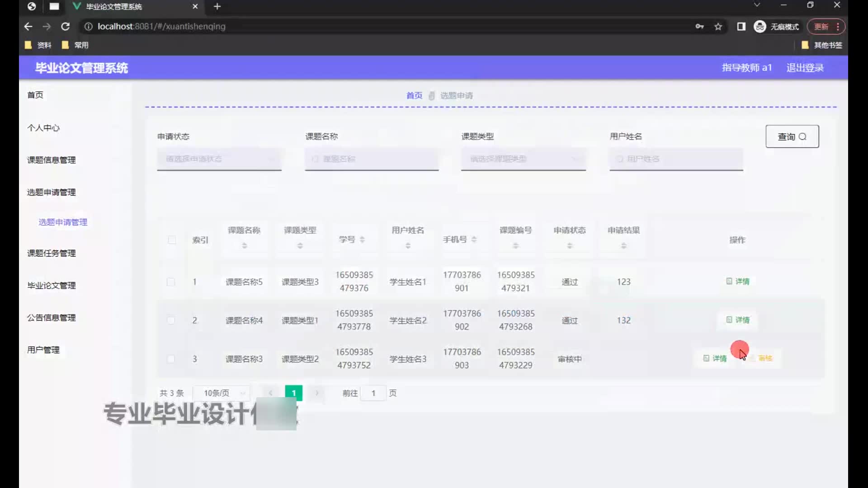Sort by 手机号 column arrows
Screen dimensions: 868x488
point(474,239)
